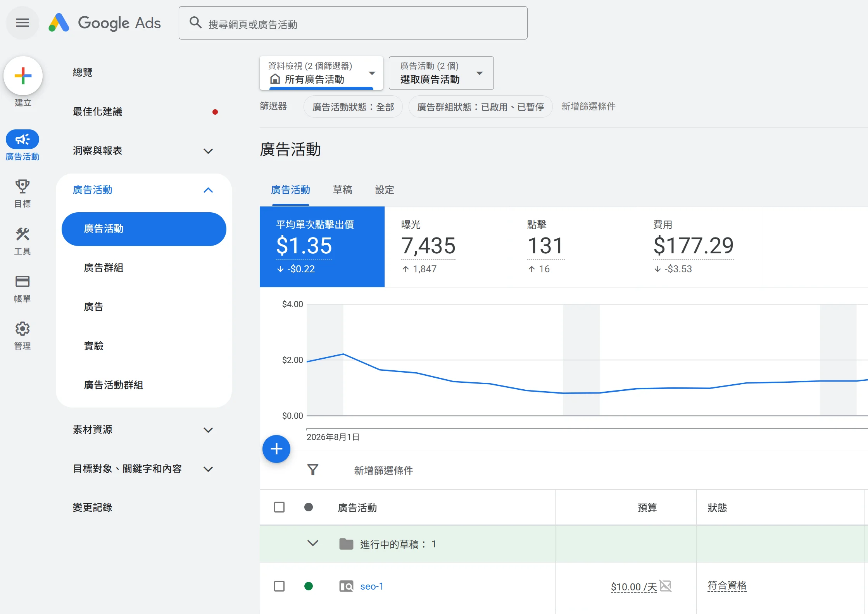Select the 曝光 scorecard
The height and width of the screenshot is (614, 868).
coord(447,247)
